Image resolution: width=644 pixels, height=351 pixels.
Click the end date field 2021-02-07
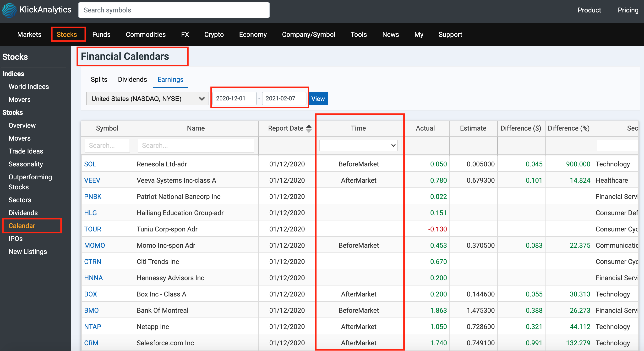click(284, 98)
